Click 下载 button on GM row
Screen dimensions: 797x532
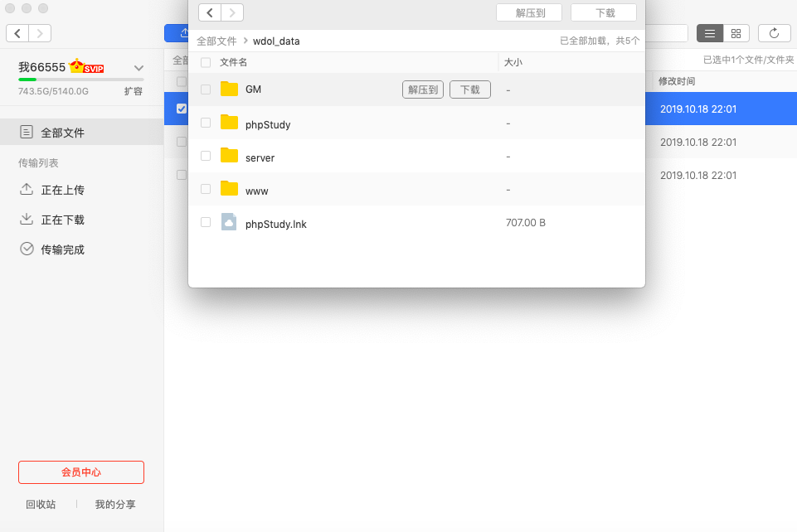[469, 89]
